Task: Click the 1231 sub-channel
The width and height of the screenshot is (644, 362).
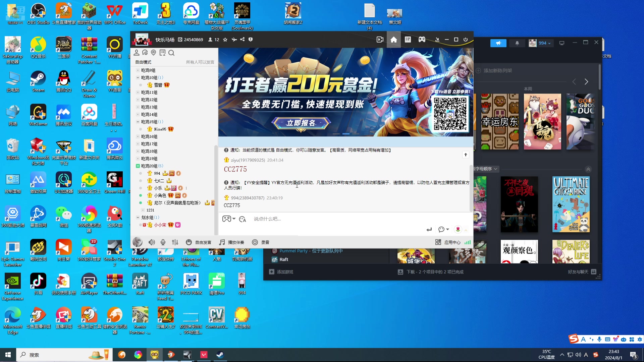Action: pyautogui.click(x=150, y=210)
